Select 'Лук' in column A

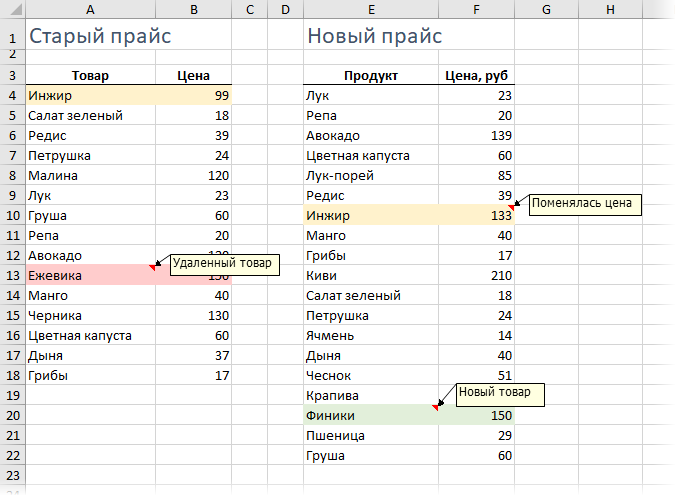(x=91, y=195)
